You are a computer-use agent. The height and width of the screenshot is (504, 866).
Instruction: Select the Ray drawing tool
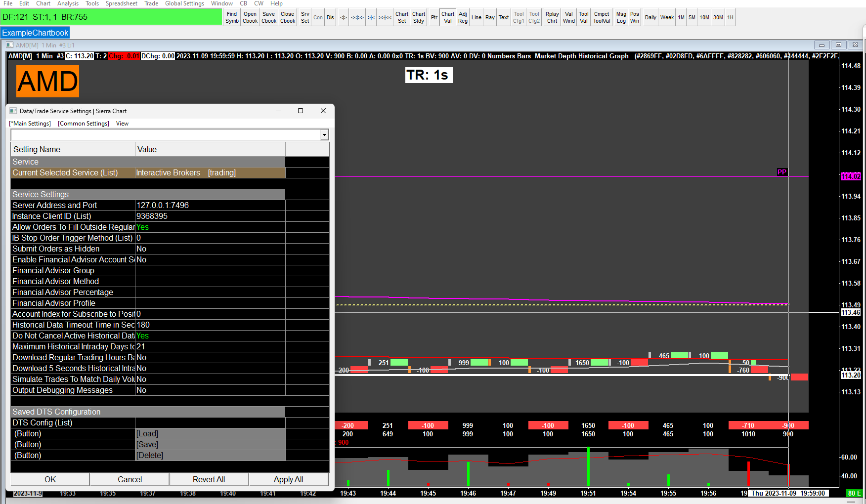coord(490,17)
